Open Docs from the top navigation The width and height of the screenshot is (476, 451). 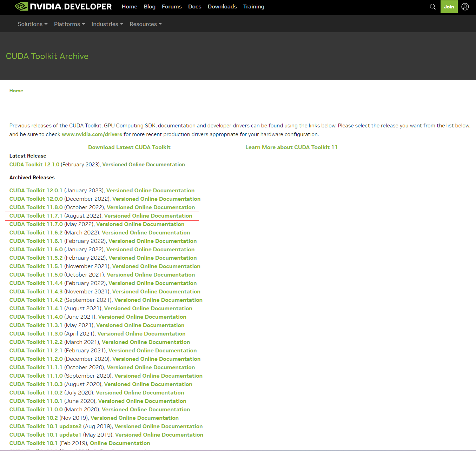tap(194, 7)
